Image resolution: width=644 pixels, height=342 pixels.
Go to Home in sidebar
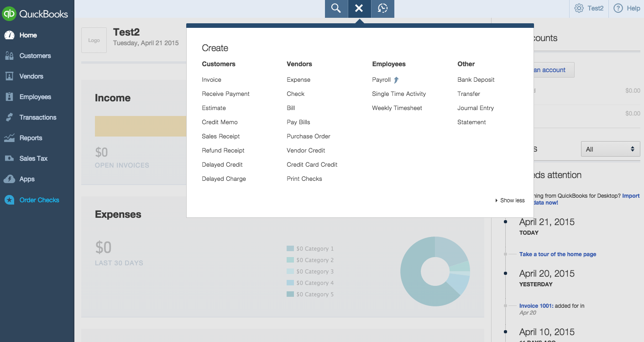(x=28, y=35)
